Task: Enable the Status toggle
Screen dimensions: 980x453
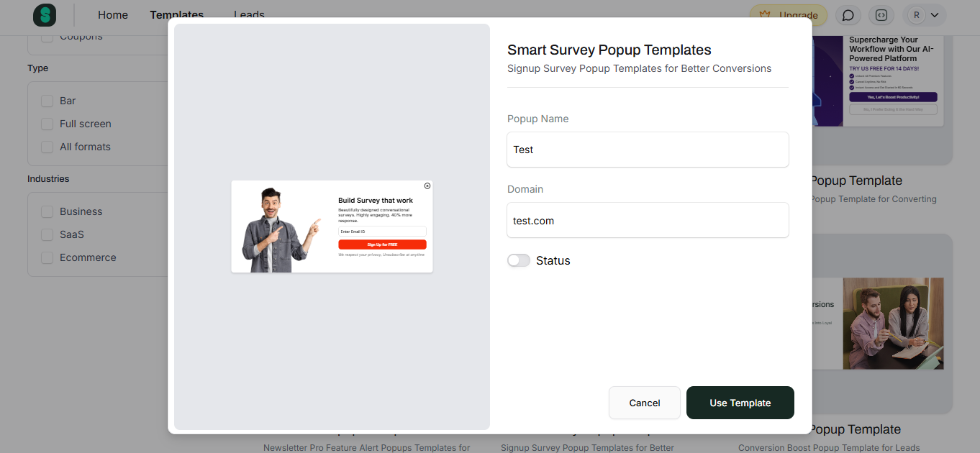Action: click(518, 260)
